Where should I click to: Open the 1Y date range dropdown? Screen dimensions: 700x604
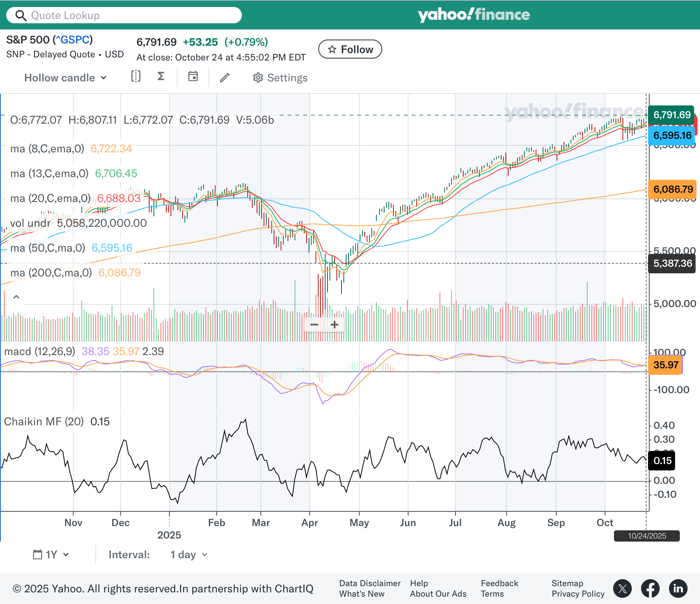[51, 554]
